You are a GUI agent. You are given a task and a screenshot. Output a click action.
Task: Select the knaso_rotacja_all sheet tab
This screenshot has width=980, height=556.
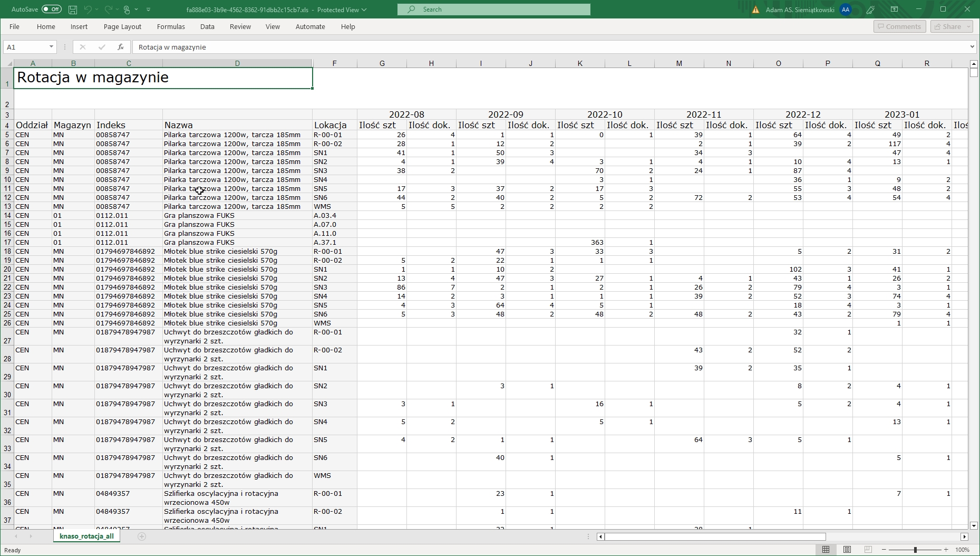pyautogui.click(x=86, y=536)
